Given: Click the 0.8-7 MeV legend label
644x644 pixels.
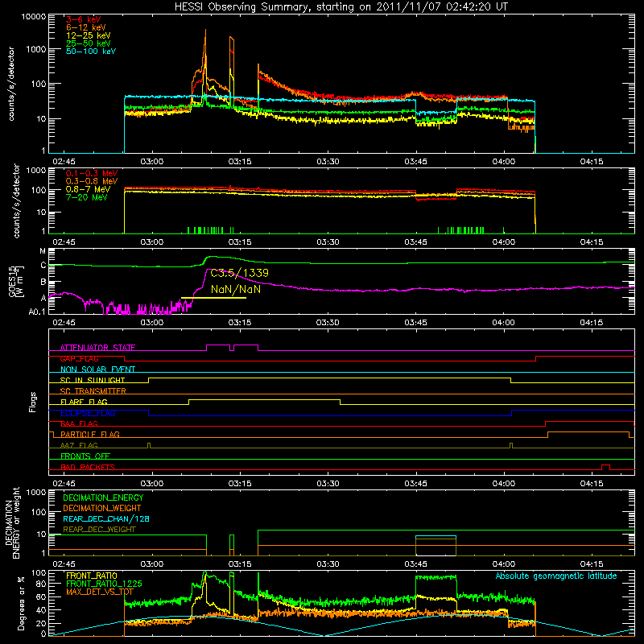Looking at the screenshot, I should pos(88,189).
